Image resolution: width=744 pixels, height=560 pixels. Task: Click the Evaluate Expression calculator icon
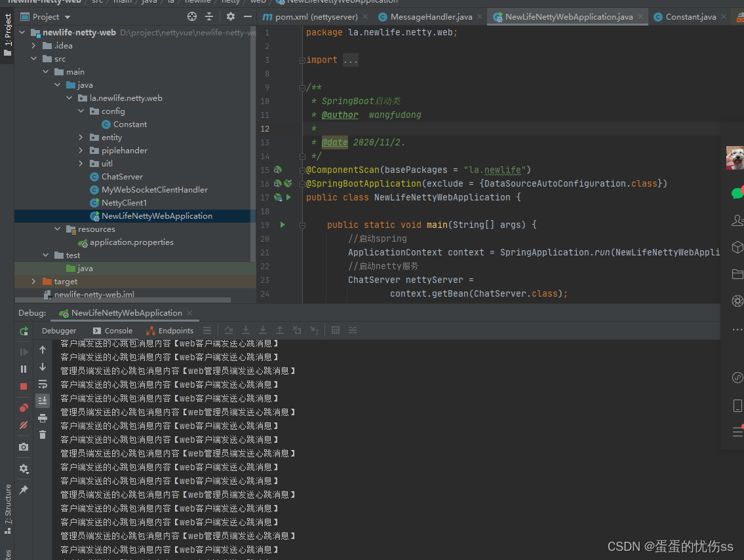pyautogui.click(x=336, y=330)
